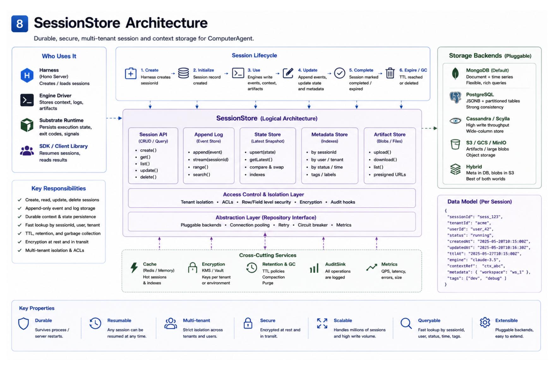Click the SDK / Client Library people icon
Screen dimensions: 554x392
click(27, 151)
